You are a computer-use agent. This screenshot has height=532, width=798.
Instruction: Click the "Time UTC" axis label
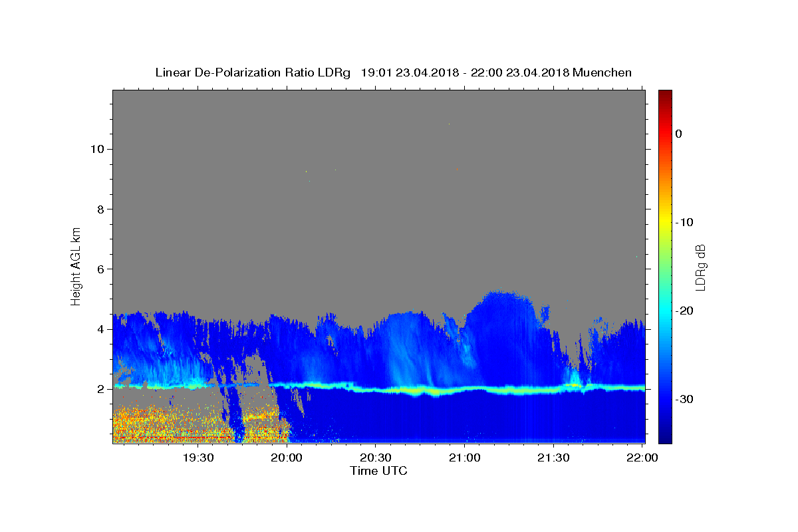tap(378, 471)
